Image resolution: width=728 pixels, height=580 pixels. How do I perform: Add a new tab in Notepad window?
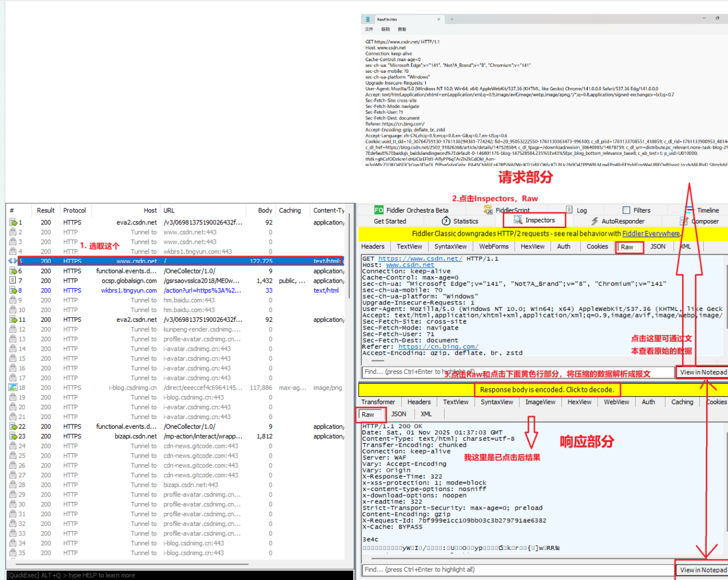(x=451, y=19)
